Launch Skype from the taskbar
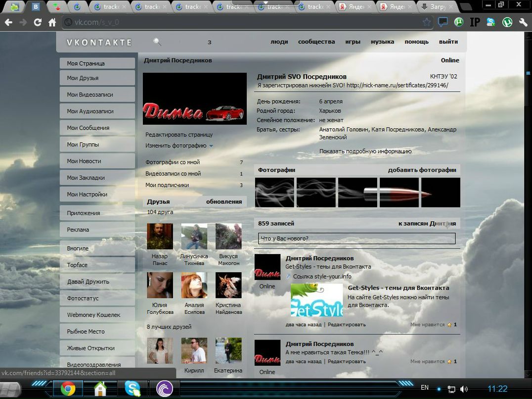Image resolution: width=532 pixels, height=399 pixels. pos(133,388)
